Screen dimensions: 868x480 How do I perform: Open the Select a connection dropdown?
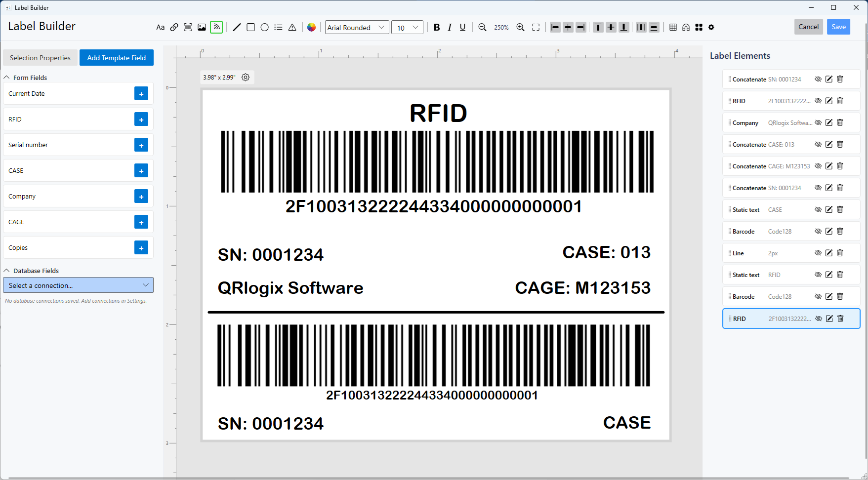(78, 285)
